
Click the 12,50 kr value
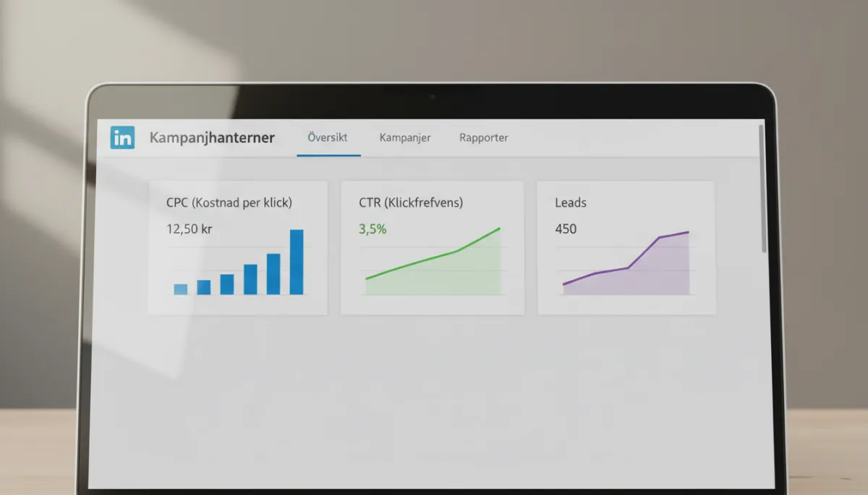point(189,230)
